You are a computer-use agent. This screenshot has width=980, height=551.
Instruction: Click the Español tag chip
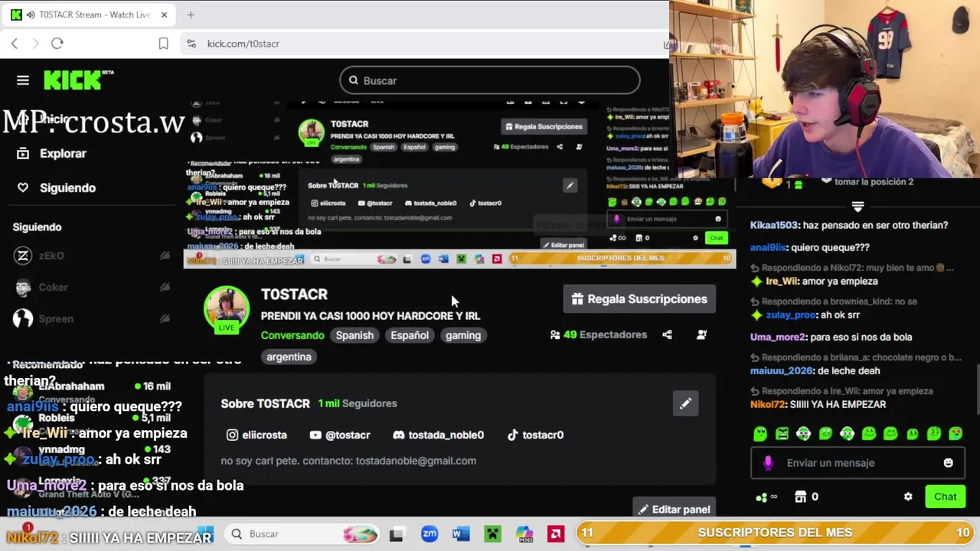410,335
